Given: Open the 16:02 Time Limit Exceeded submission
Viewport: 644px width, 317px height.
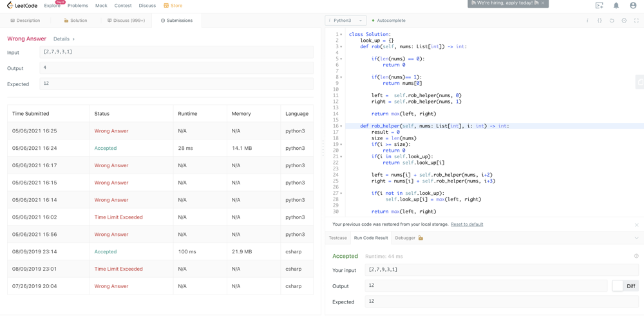Looking at the screenshot, I should (118, 217).
